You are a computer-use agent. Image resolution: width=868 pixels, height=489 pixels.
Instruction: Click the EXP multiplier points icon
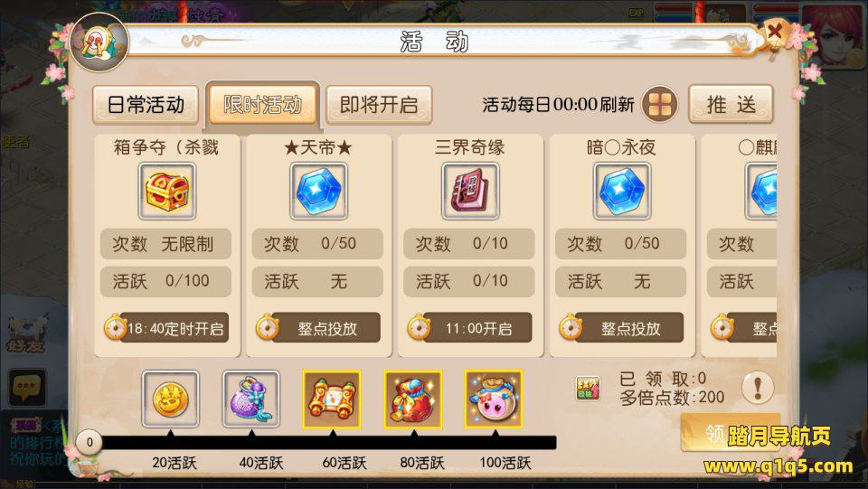[588, 389]
